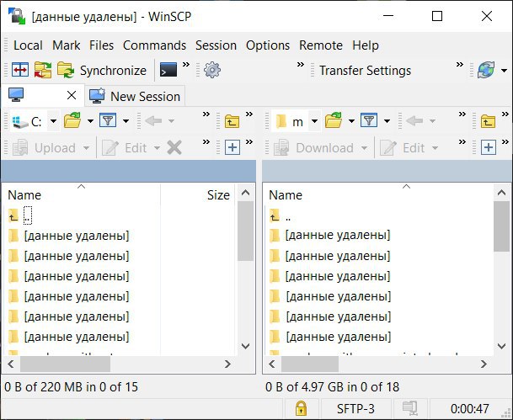Click the local panel scroll down arrow
This screenshot has height=420, width=513.
pyautogui.click(x=245, y=346)
